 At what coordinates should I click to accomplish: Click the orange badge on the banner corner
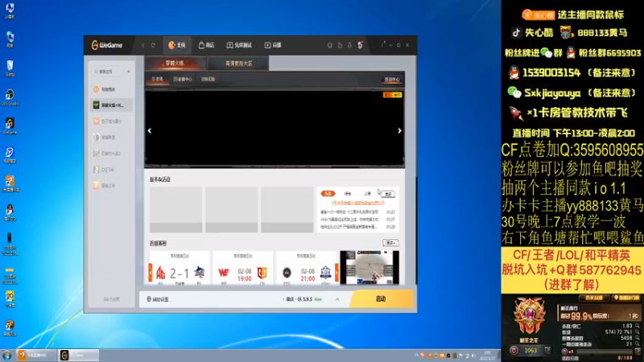(x=393, y=95)
